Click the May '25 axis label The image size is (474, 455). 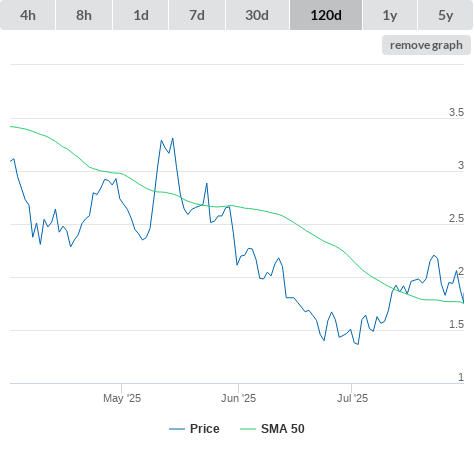click(x=122, y=398)
